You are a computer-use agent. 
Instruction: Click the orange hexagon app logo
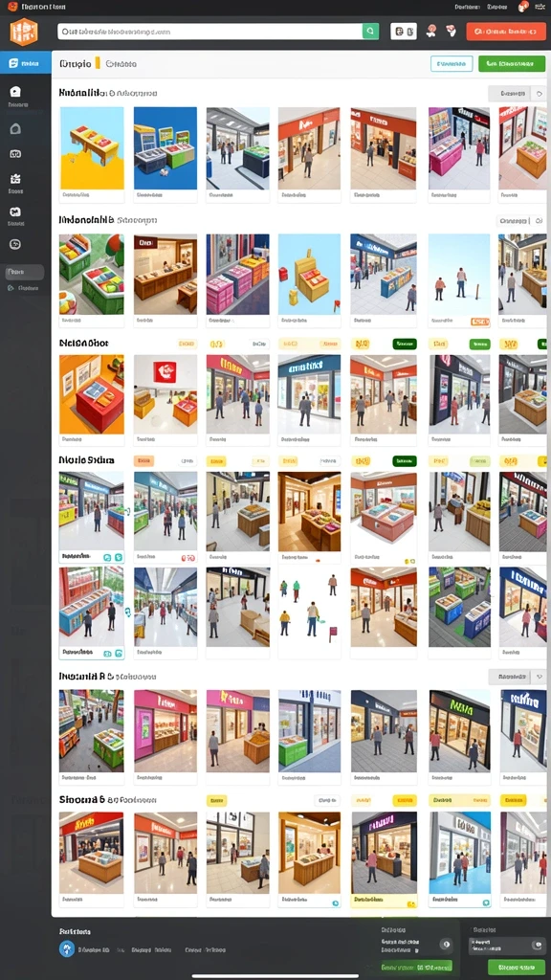point(24,32)
